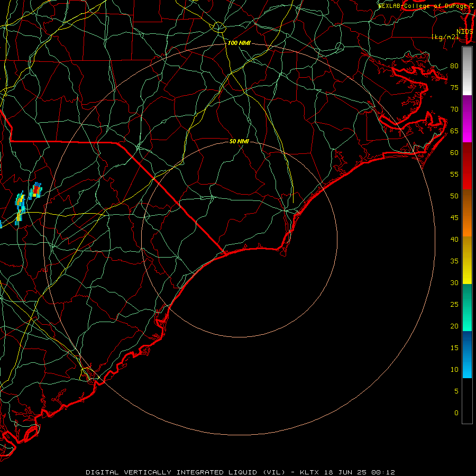
Task: Click the legend scale value "5"
Action: click(x=456, y=391)
